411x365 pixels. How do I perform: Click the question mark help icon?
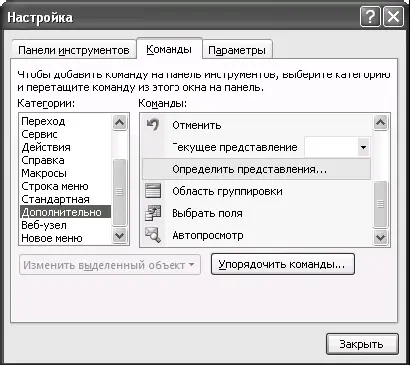(x=370, y=17)
